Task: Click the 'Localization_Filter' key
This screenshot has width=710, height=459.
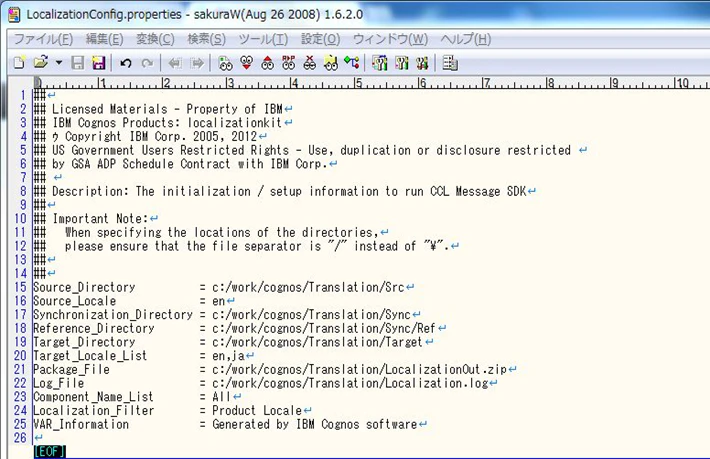Action: (x=94, y=411)
